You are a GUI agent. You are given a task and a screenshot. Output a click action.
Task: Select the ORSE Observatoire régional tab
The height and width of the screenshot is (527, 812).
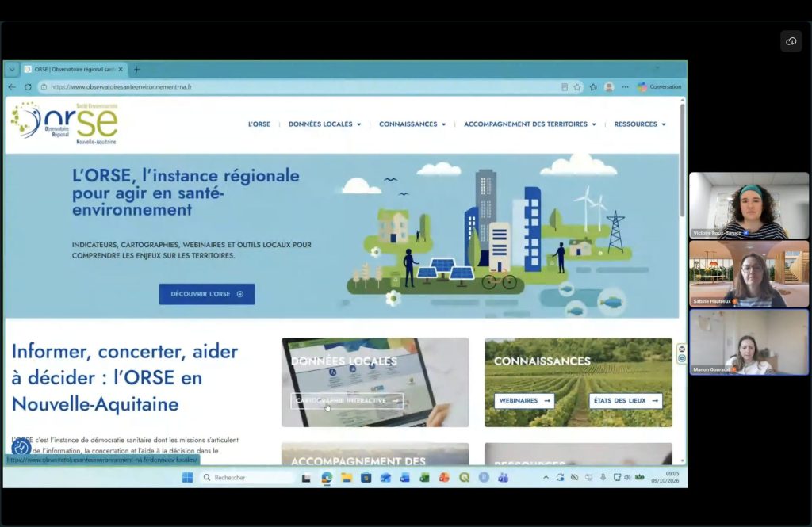pos(73,70)
